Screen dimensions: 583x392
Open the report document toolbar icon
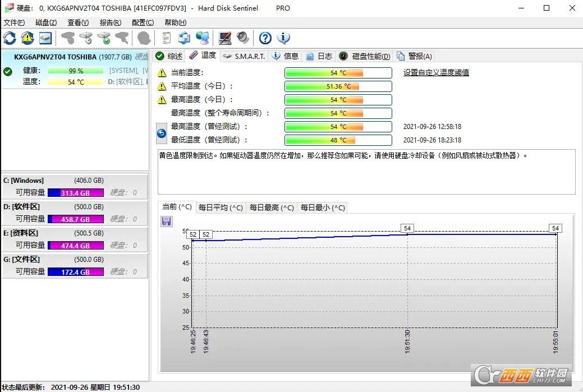pos(166,38)
